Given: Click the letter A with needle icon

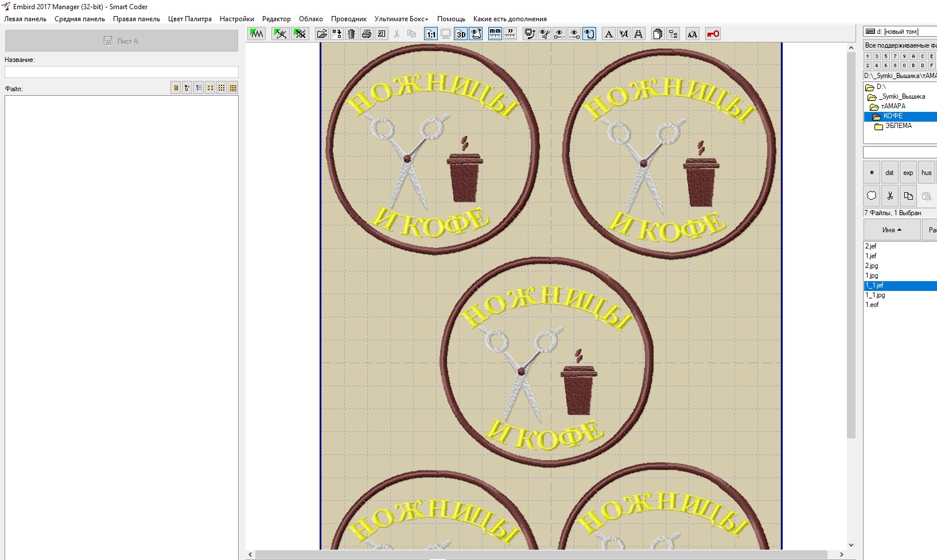Looking at the screenshot, I should coord(624,34).
